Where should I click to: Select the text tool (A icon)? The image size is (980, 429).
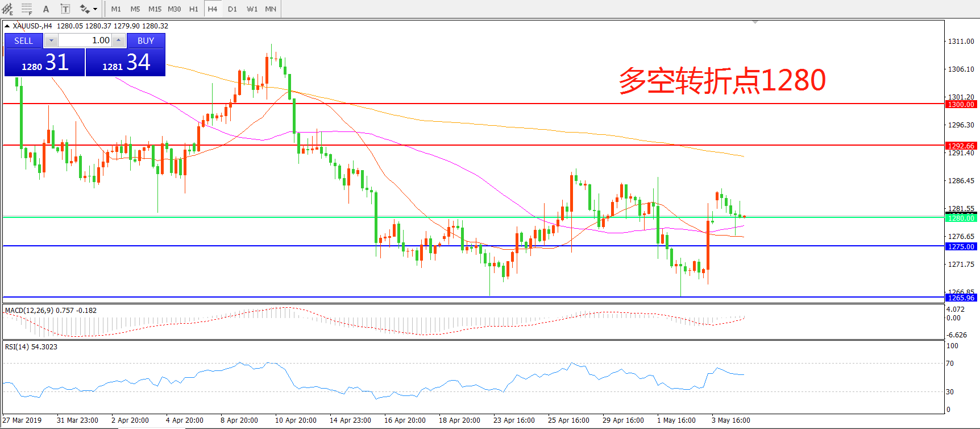click(46, 9)
